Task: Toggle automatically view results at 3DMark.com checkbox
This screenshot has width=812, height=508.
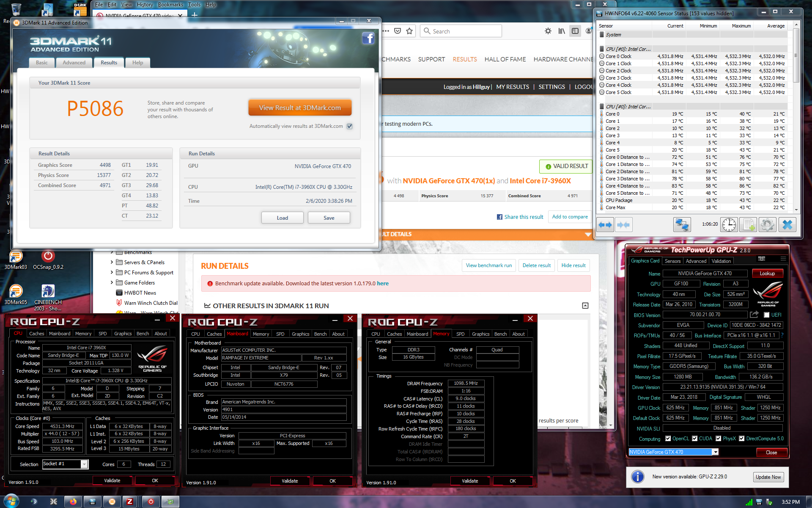Action: [x=350, y=126]
